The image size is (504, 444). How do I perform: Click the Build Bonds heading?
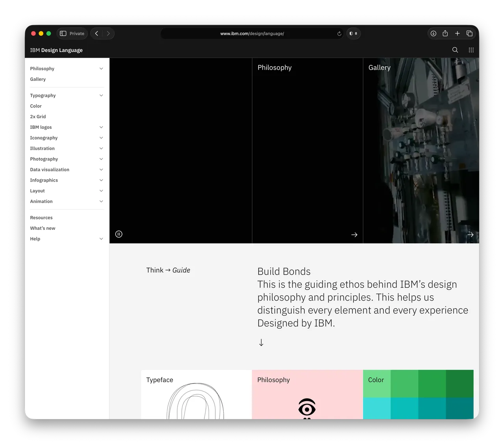(284, 271)
